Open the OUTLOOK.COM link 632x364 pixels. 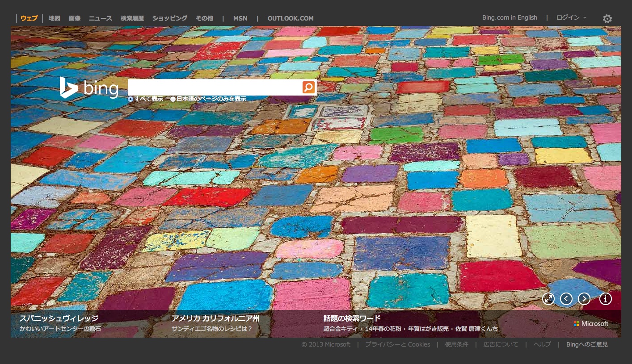tap(290, 18)
